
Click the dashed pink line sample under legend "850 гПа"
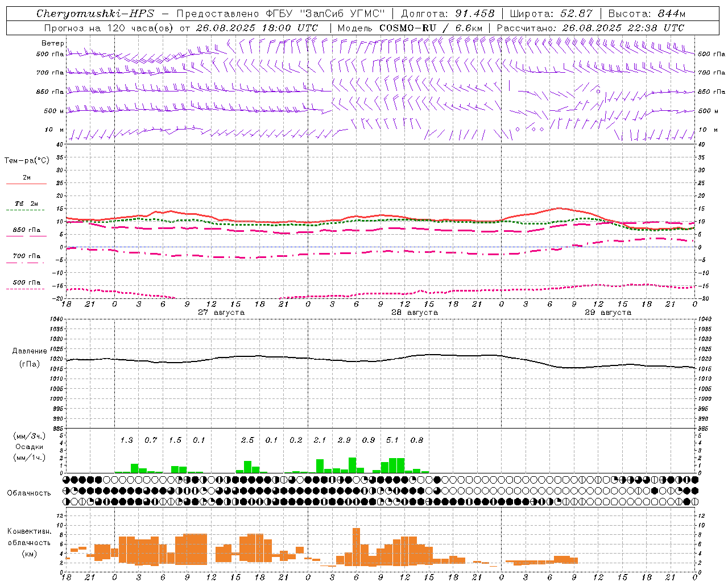coord(26,236)
